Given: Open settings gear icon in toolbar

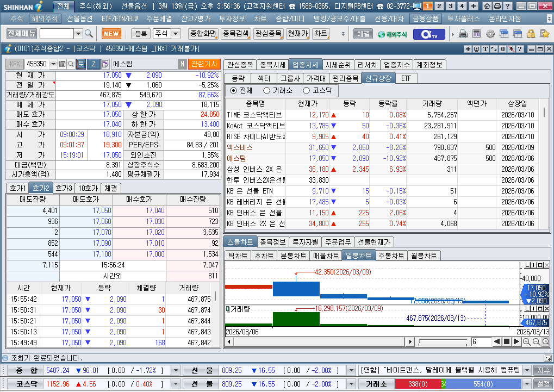Looking at the screenshot, I should coord(490,34).
